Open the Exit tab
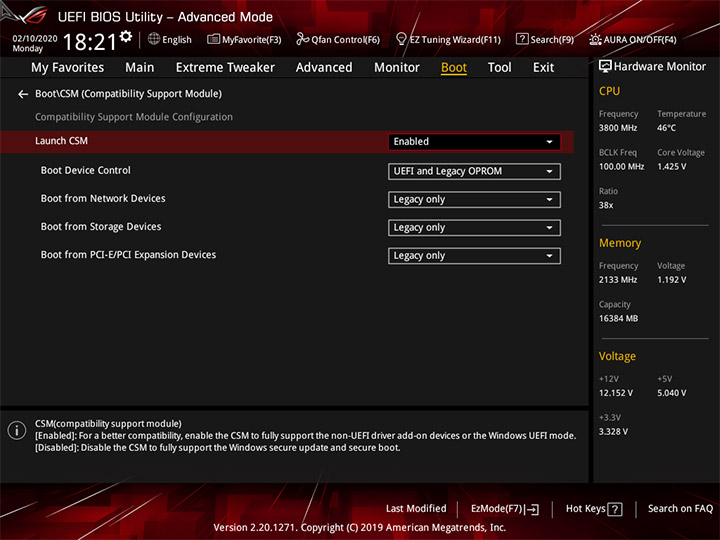720x540 pixels. [x=543, y=68]
